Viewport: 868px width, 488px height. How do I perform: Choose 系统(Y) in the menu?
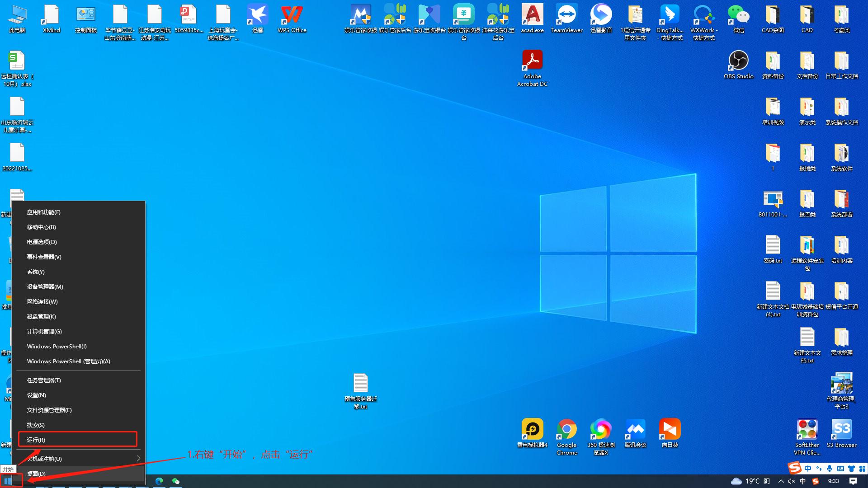click(x=78, y=272)
